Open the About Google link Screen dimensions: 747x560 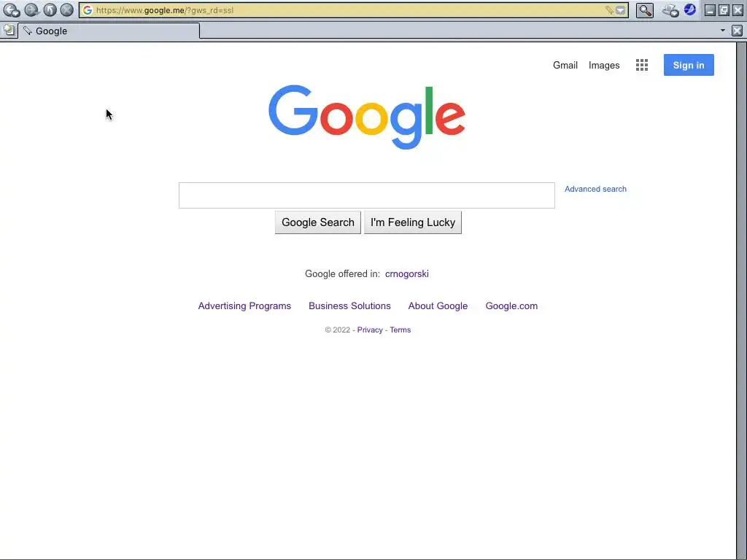point(438,306)
